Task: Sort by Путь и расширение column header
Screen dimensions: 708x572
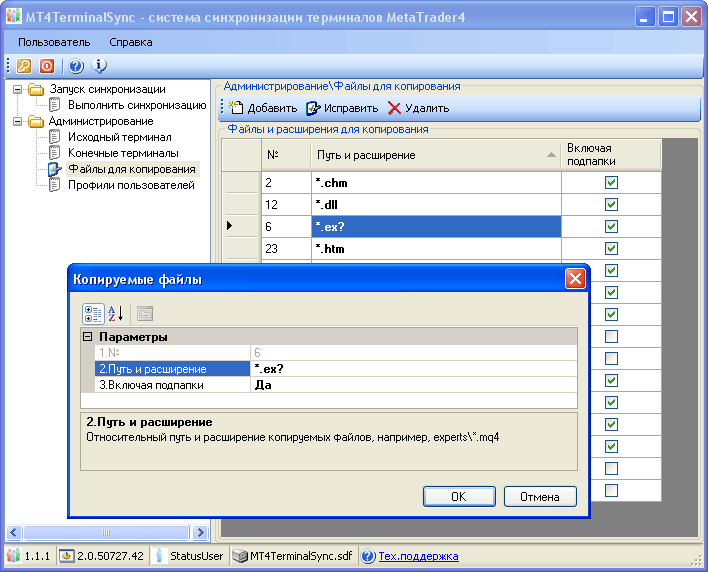Action: click(x=436, y=155)
